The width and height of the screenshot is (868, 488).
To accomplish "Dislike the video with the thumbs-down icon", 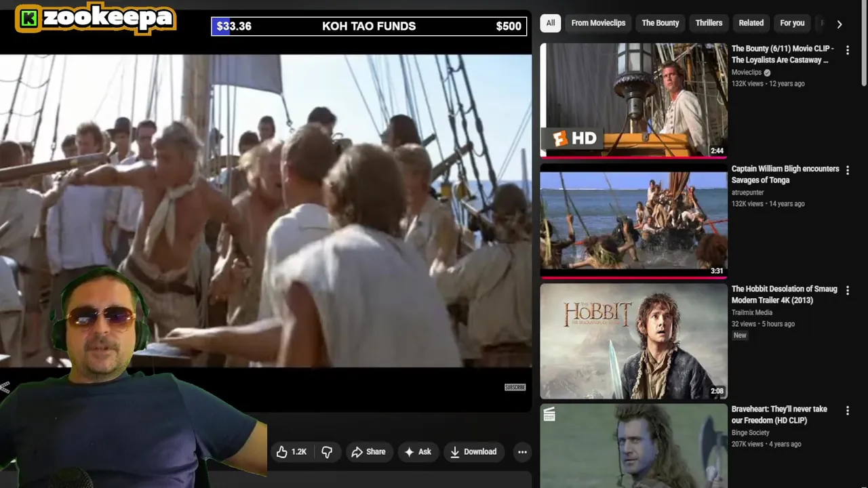I will click(327, 452).
